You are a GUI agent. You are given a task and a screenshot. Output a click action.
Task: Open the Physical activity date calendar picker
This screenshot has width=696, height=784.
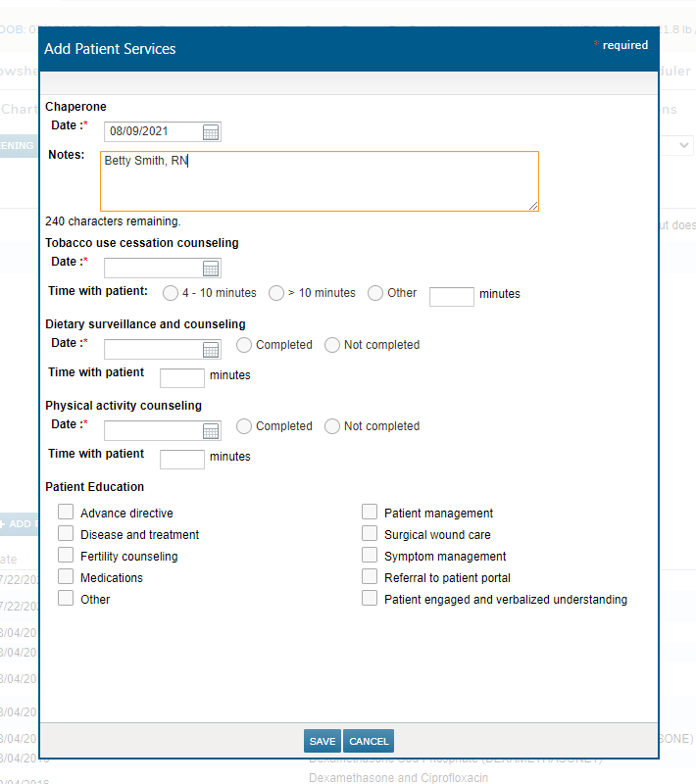(x=211, y=431)
